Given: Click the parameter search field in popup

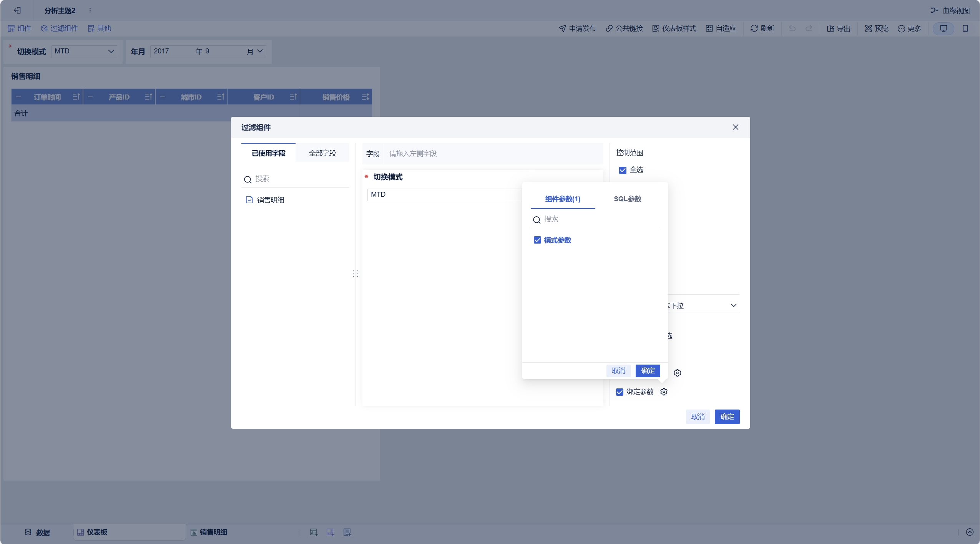Looking at the screenshot, I should click(595, 219).
